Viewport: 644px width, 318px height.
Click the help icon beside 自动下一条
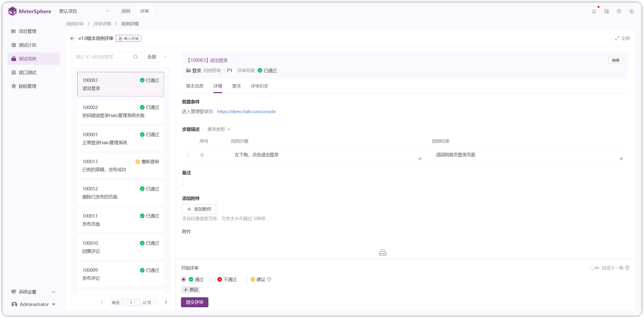627,268
